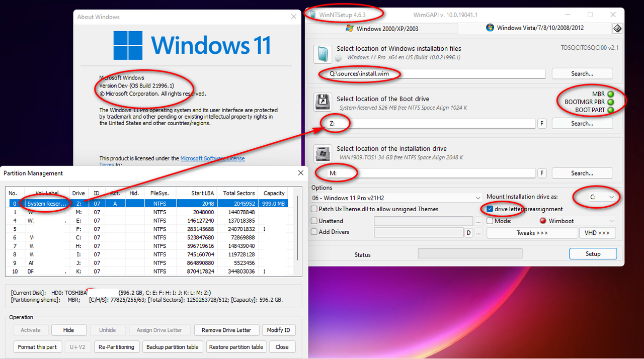This screenshot has width=644, height=359.
Task: Click Search button for Boot drive
Action: pyautogui.click(x=582, y=124)
